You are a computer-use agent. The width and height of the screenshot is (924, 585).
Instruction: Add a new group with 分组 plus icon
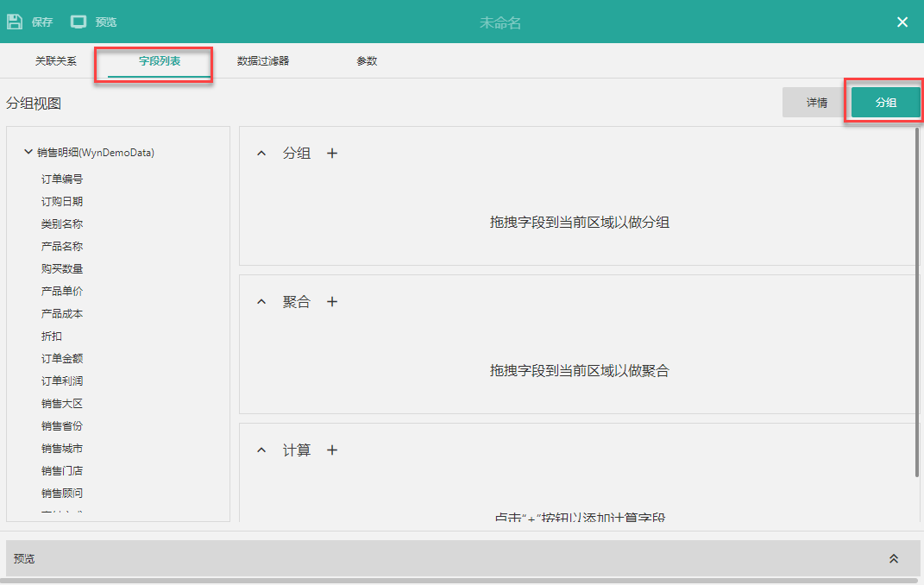coord(332,153)
